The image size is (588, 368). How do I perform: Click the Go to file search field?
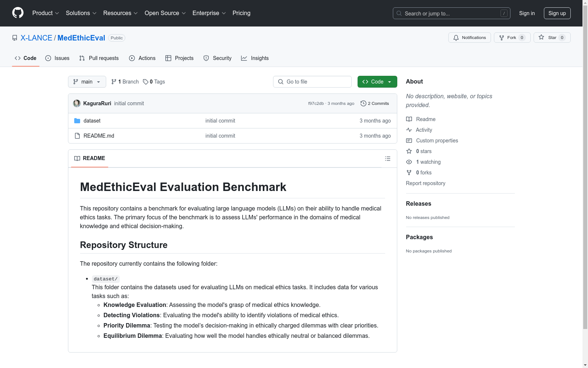[312, 82]
